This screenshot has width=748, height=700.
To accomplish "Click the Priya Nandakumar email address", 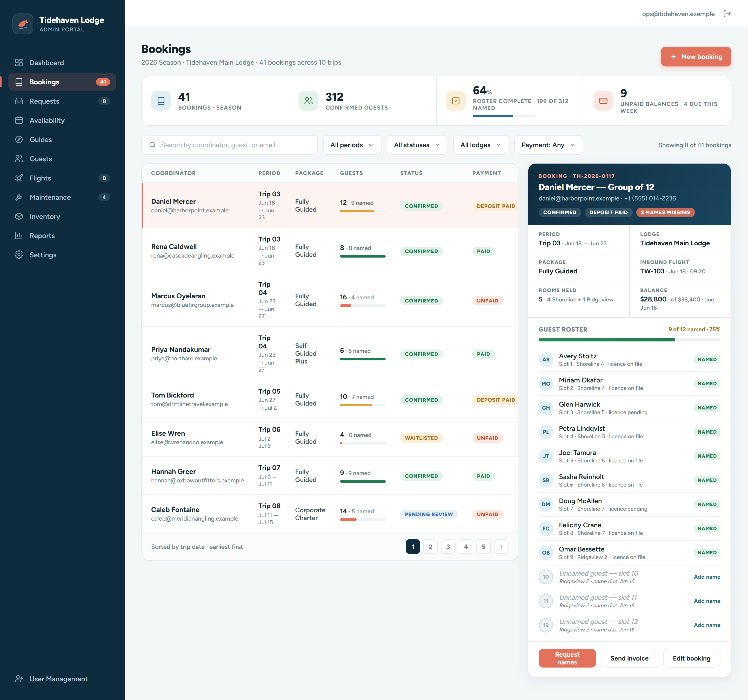I will 184,358.
